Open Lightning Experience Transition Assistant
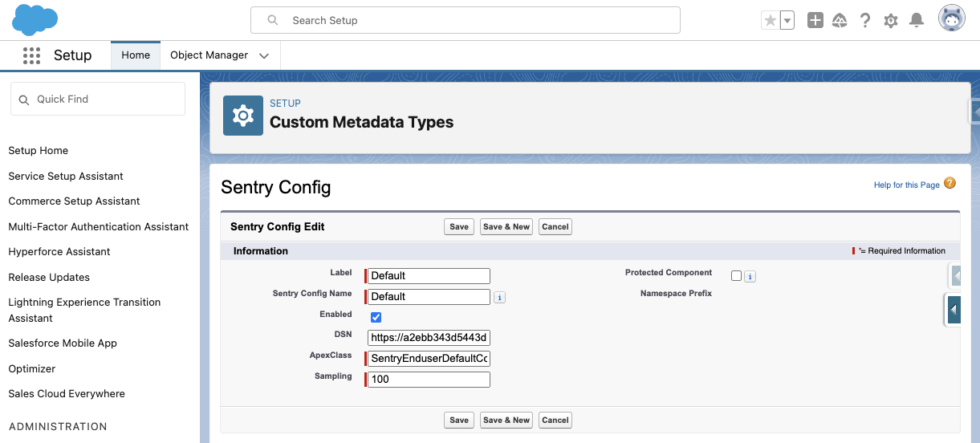This screenshot has height=443, width=980. [x=84, y=310]
